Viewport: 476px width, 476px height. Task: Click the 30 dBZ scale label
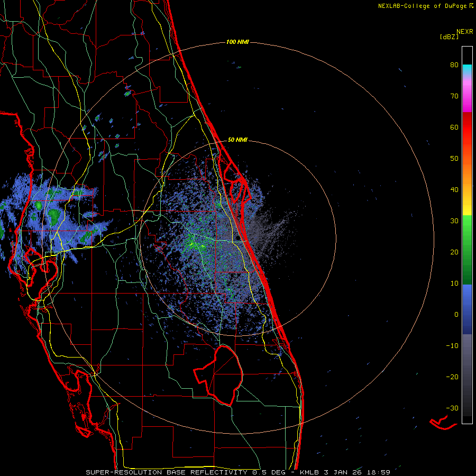pos(454,221)
